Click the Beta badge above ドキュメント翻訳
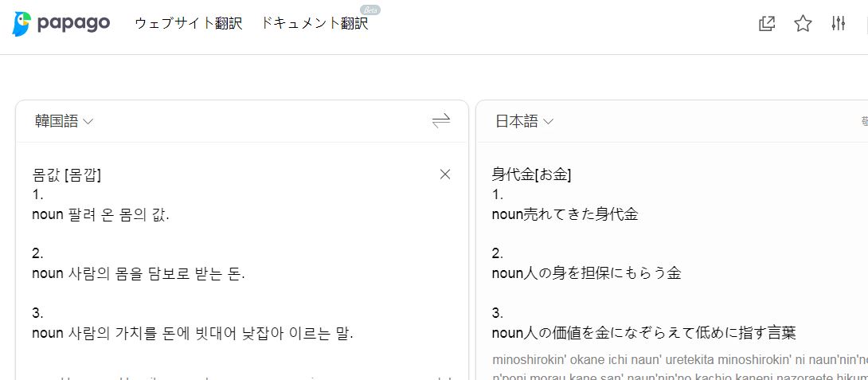Screen dimensions: 868x380 point(369,10)
